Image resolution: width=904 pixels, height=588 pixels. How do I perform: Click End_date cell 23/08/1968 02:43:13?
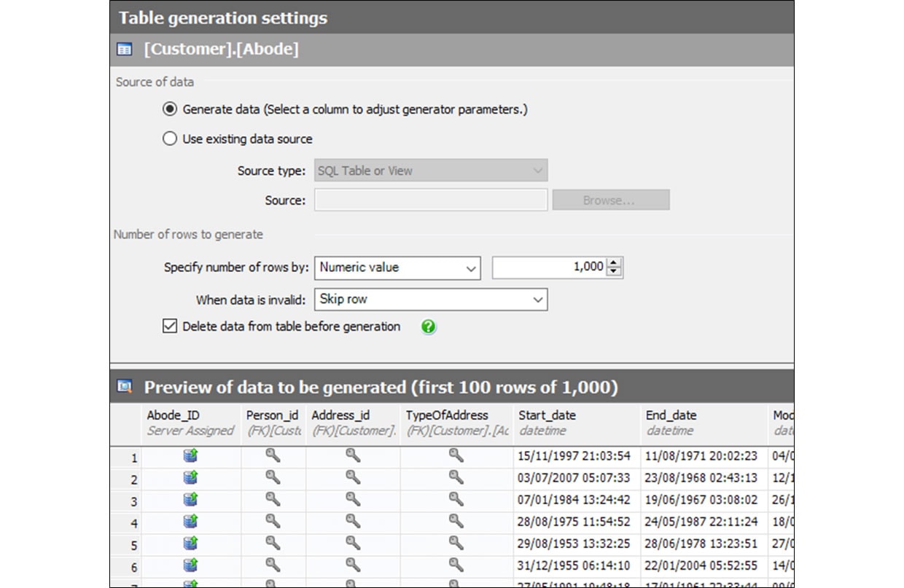click(704, 478)
